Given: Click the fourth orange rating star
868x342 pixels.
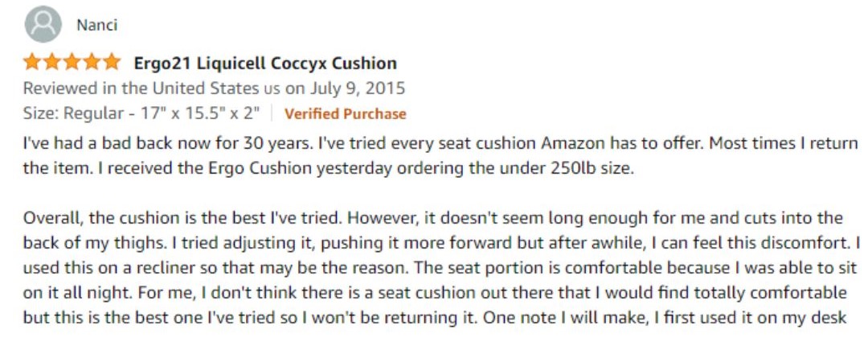Looking at the screenshot, I should (x=92, y=61).
